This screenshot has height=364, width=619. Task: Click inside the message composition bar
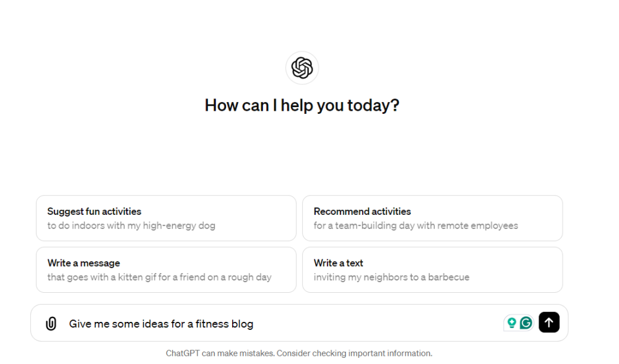[279, 323]
